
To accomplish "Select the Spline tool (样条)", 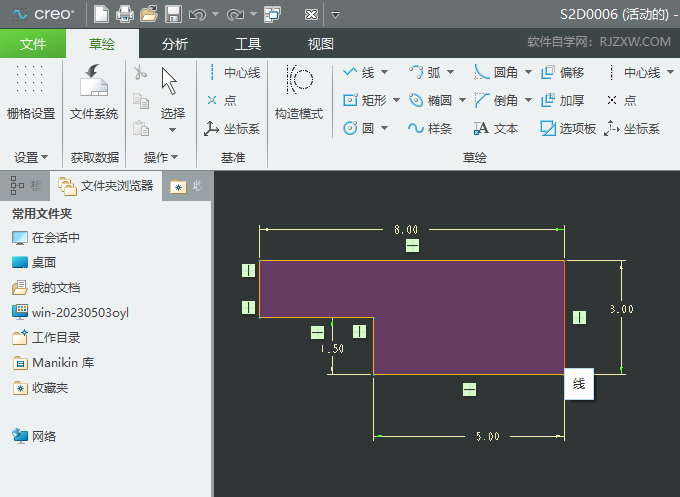I will [430, 129].
